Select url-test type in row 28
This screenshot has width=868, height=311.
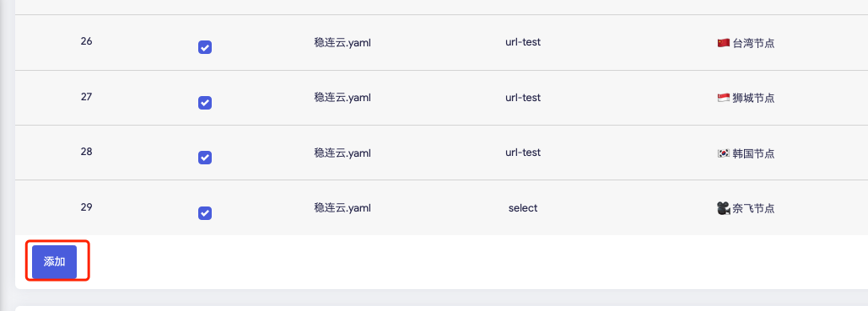pos(523,153)
